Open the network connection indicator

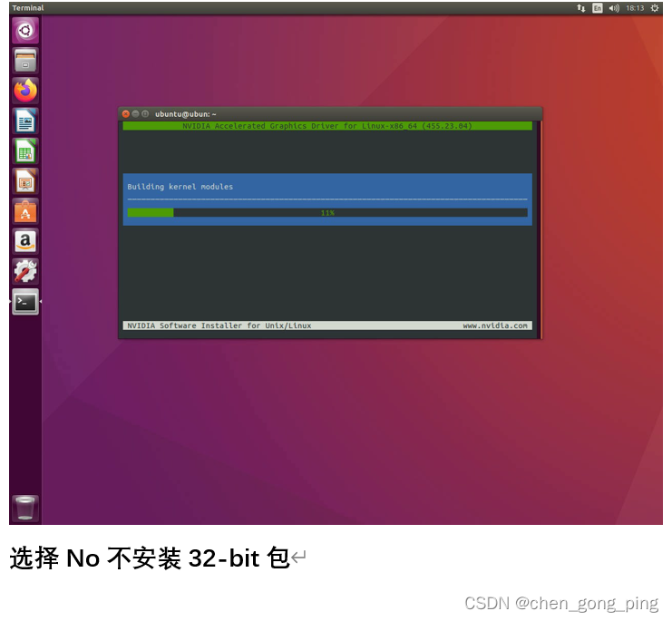pos(580,8)
